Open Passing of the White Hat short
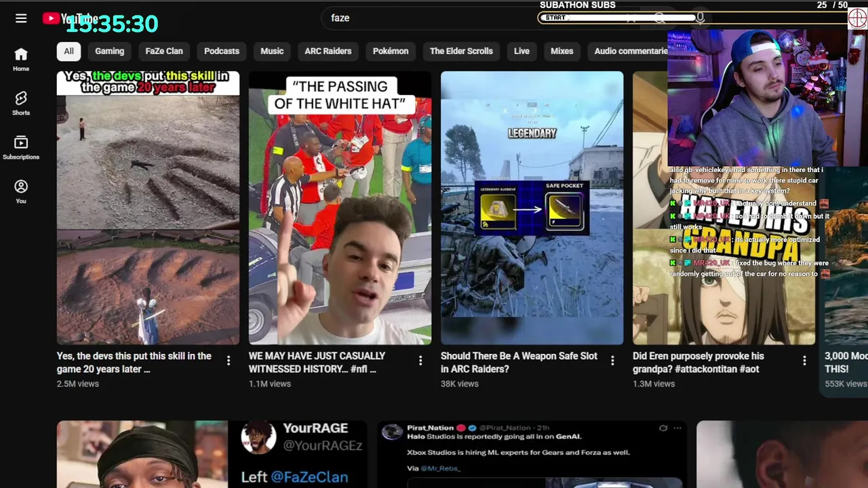Image resolution: width=868 pixels, height=488 pixels. pyautogui.click(x=340, y=208)
